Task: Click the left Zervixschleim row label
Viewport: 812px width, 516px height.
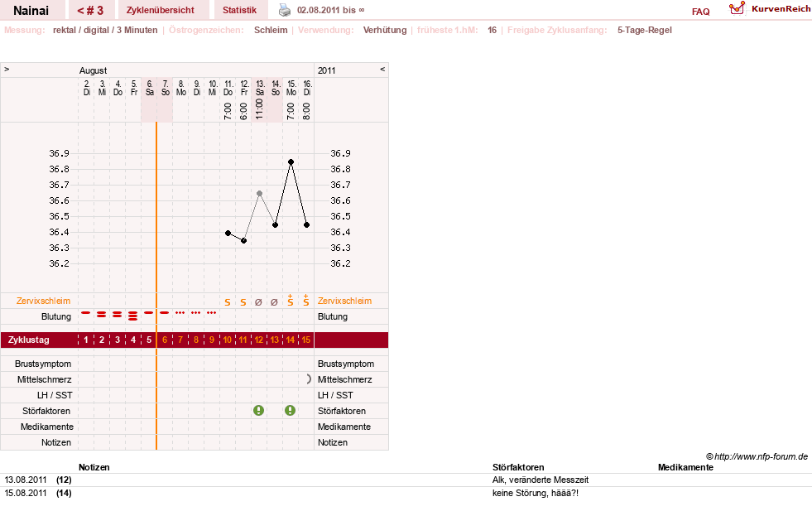Action: click(x=44, y=301)
